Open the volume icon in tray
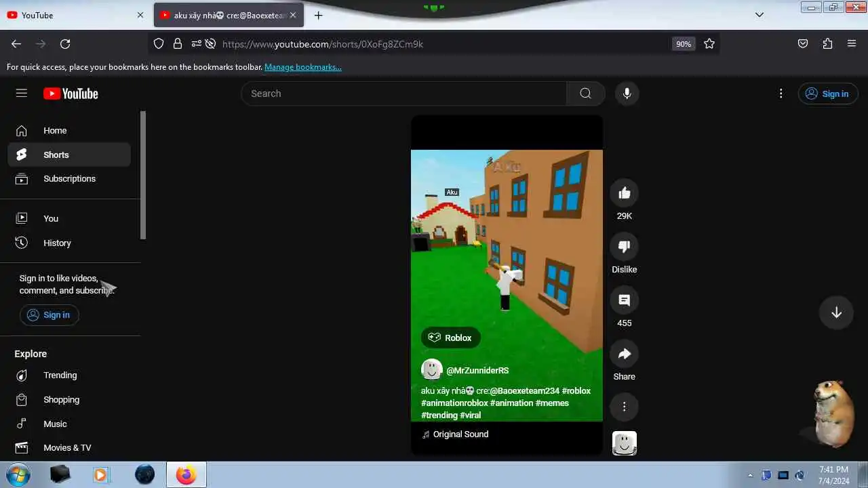 point(800,475)
